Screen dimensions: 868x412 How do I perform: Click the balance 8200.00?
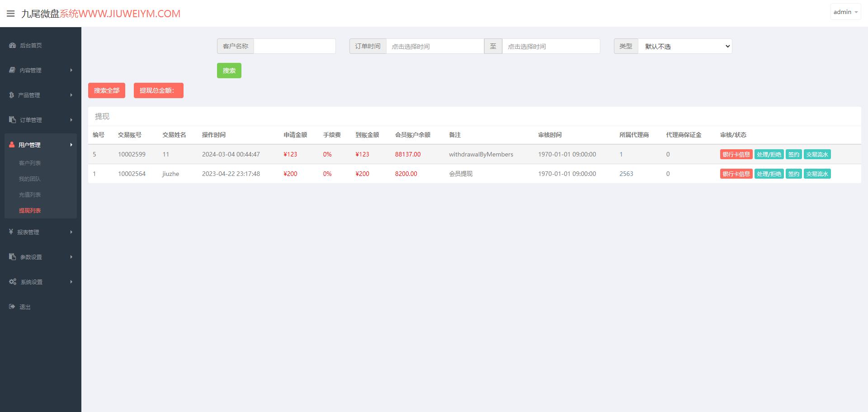[x=406, y=174]
